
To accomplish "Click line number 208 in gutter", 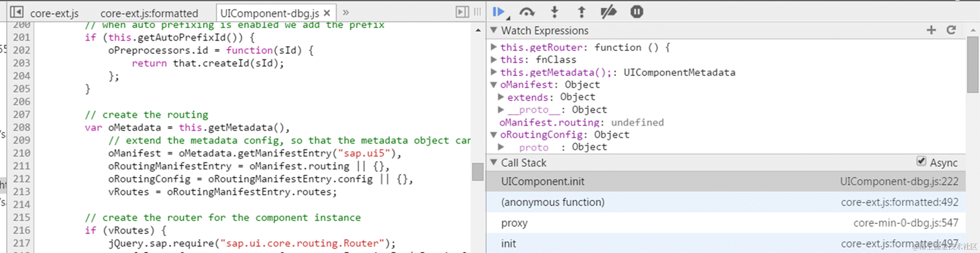I will click(21, 127).
